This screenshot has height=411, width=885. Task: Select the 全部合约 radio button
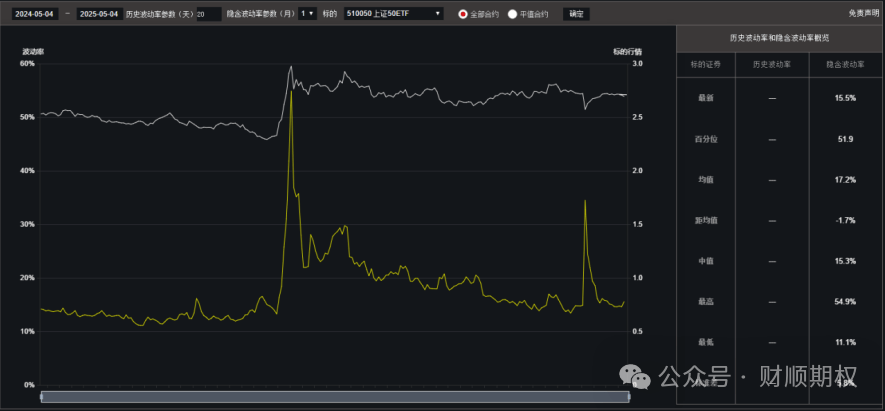point(462,14)
